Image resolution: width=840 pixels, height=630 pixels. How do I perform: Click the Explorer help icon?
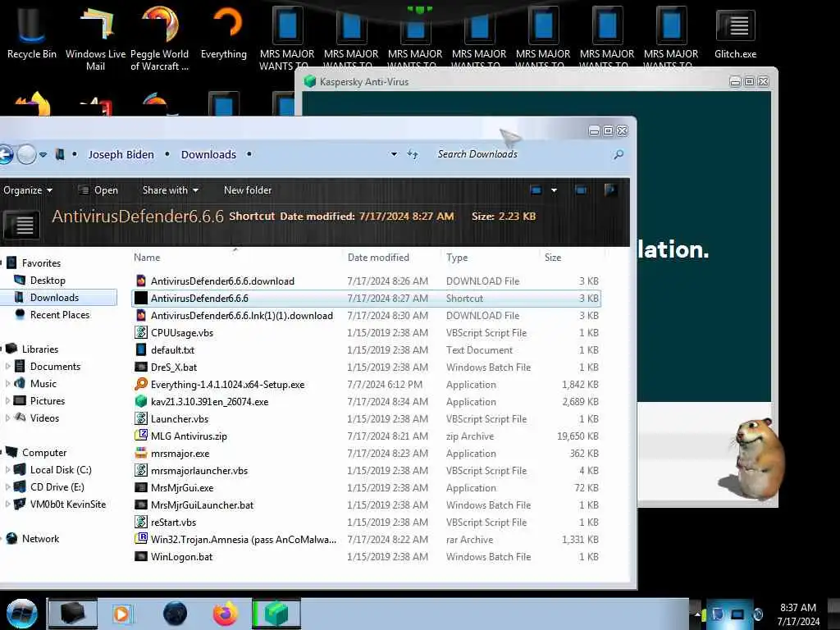610,190
